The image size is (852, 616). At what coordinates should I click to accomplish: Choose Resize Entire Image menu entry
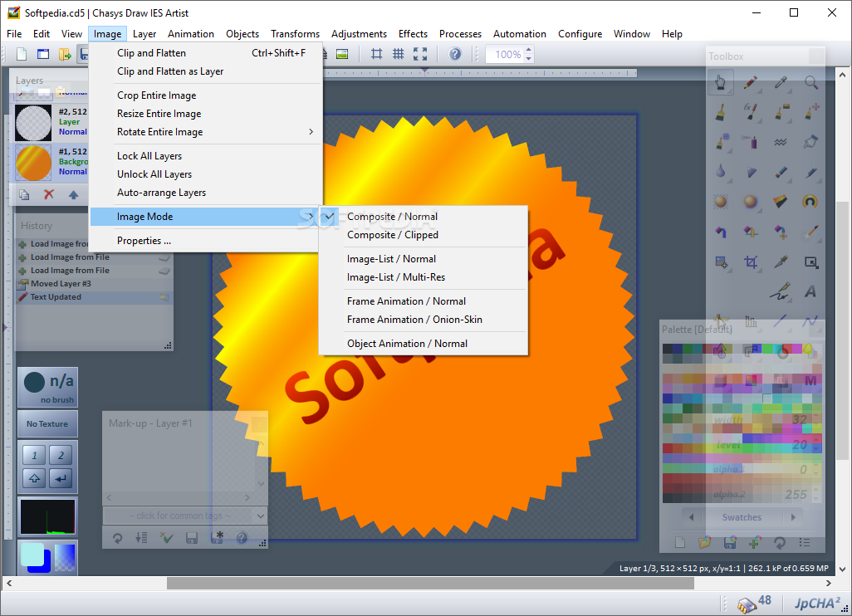tap(205, 114)
